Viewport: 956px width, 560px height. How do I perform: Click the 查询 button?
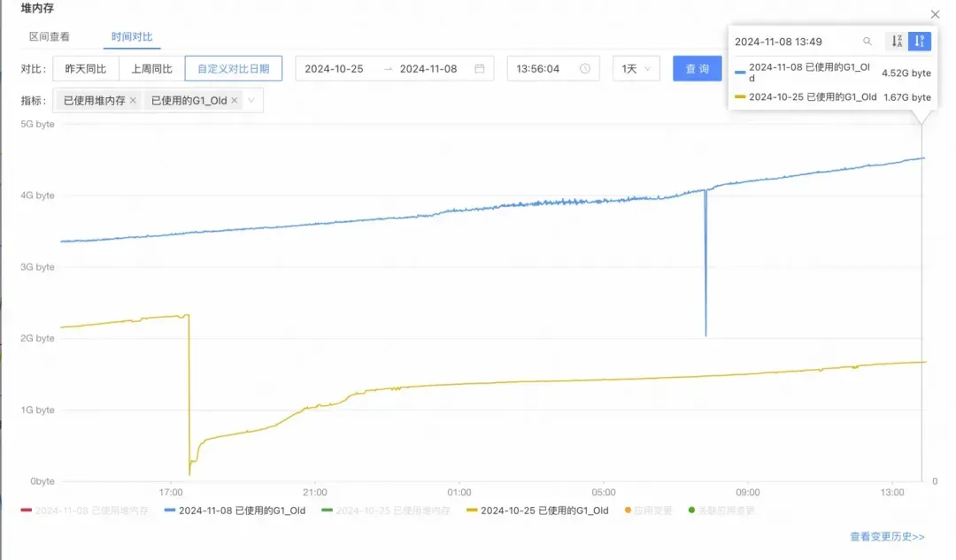(x=698, y=69)
